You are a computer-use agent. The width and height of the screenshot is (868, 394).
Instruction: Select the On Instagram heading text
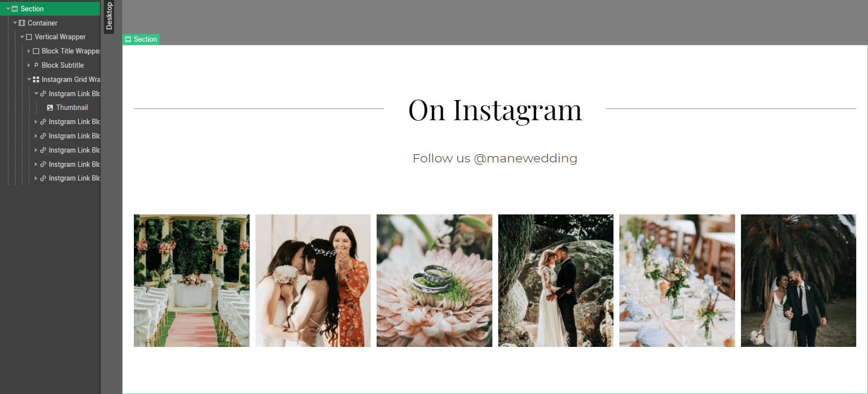point(495,110)
